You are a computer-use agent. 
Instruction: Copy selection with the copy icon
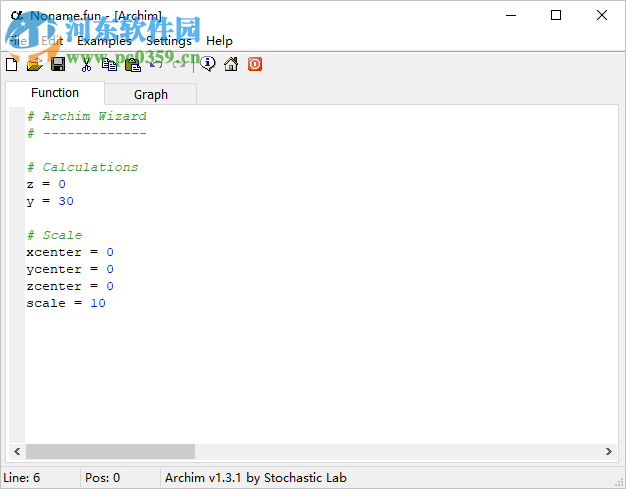(109, 64)
